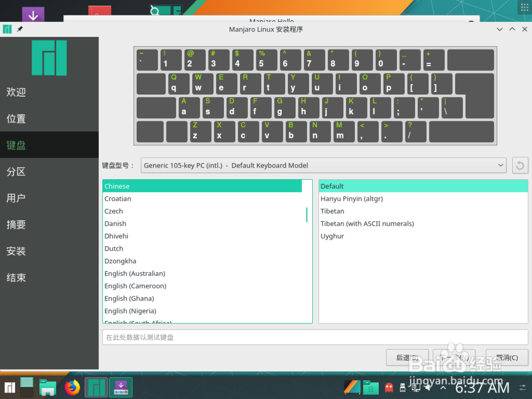Select Dzongkha in the layout list
The image size is (532, 399).
202,261
